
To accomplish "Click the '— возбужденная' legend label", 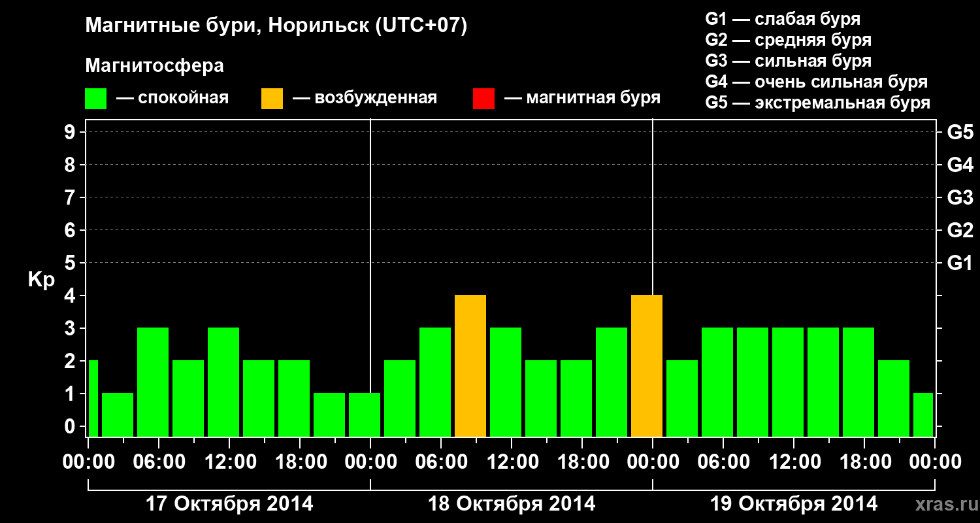I will [365, 99].
